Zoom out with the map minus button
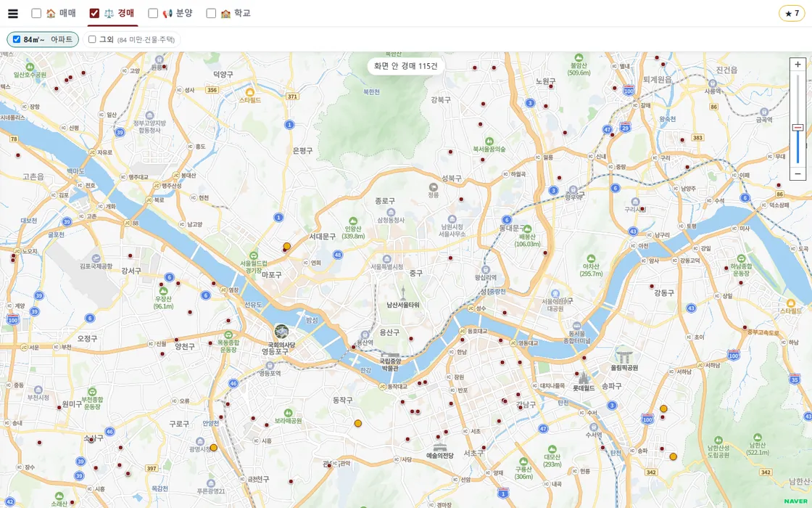 coord(797,173)
